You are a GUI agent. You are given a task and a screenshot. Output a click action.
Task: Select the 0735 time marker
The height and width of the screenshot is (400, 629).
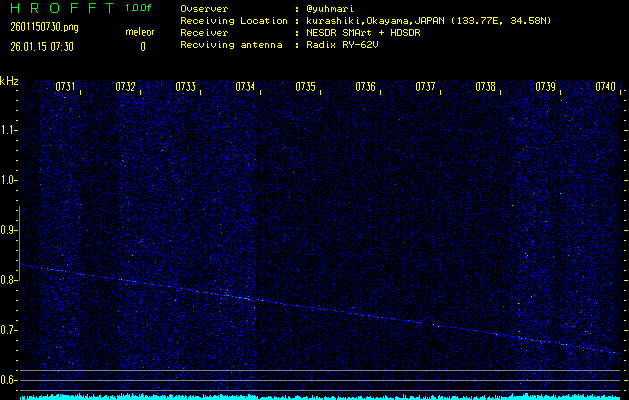(306, 87)
